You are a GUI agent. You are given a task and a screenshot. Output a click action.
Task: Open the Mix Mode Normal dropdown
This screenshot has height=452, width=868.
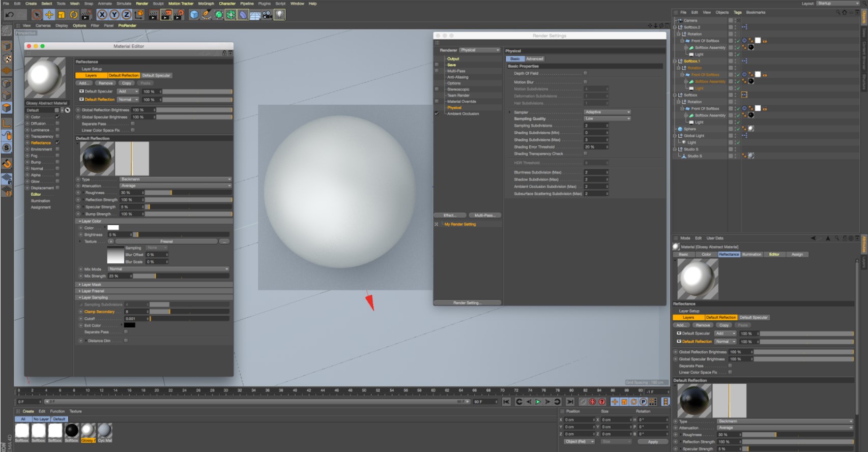coord(168,269)
